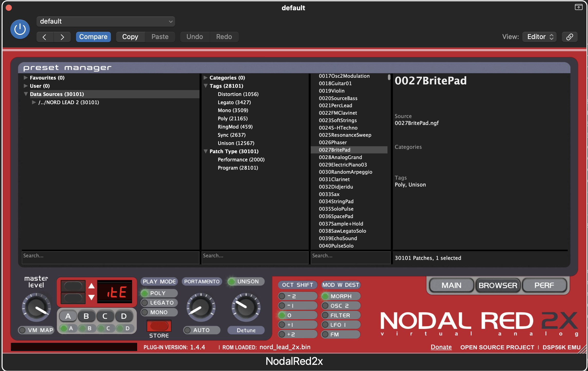Go to previous preset with left arrow
The width and height of the screenshot is (588, 371).
tap(45, 37)
